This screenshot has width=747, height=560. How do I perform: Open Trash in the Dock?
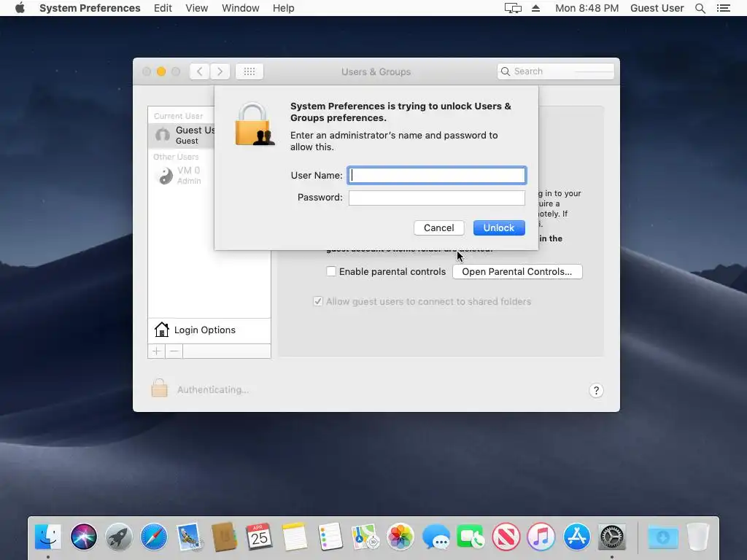pos(698,537)
